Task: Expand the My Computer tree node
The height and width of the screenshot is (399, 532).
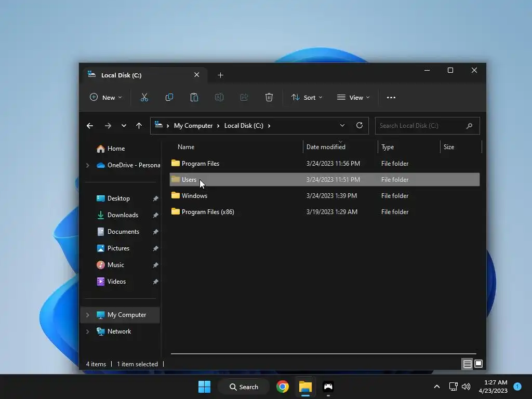Action: (x=87, y=315)
